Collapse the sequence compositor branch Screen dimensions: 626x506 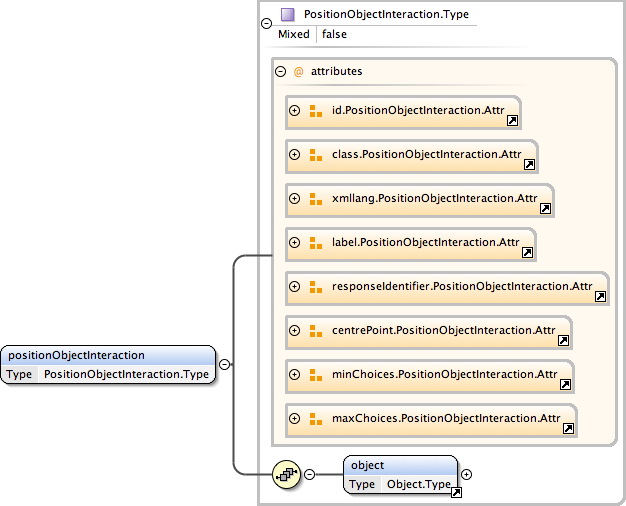click(x=309, y=474)
